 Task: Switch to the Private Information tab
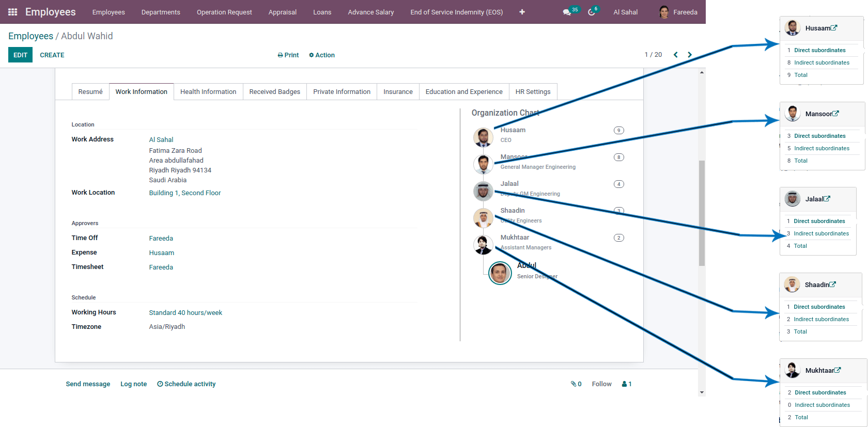coord(342,91)
